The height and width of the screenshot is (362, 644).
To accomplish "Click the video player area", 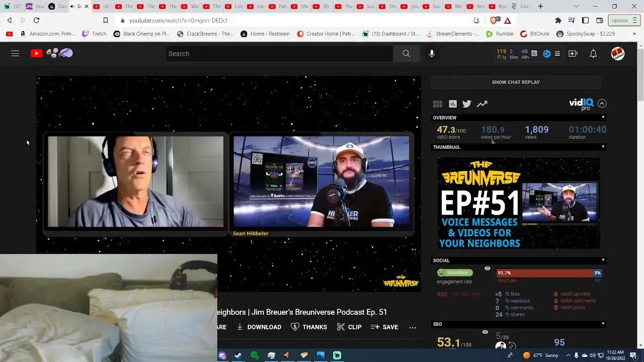I will [228, 184].
